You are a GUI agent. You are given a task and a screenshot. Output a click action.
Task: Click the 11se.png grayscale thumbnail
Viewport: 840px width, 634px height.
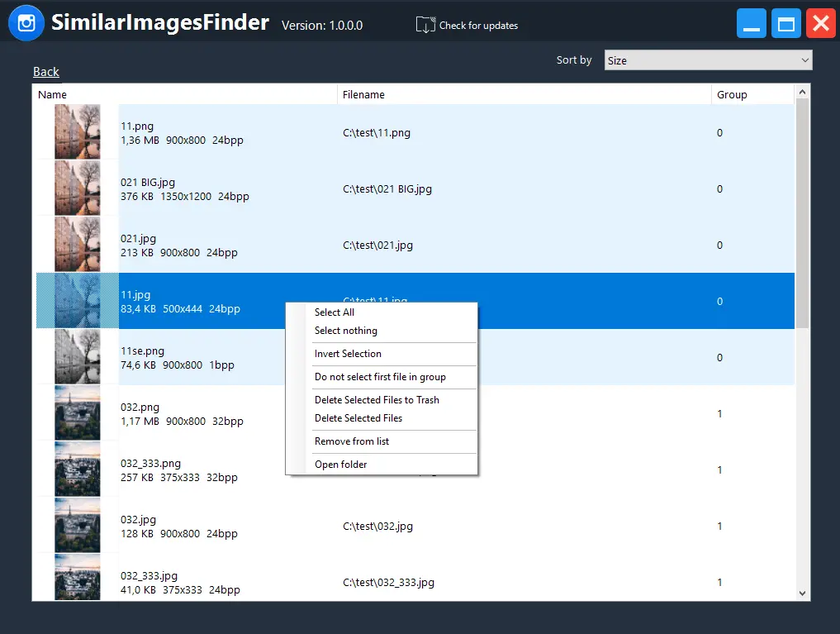[78, 357]
